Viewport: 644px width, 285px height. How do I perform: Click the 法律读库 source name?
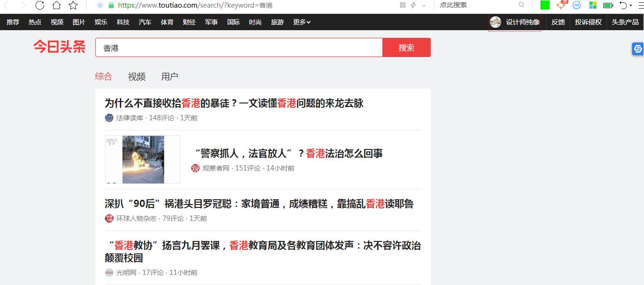[x=129, y=118]
